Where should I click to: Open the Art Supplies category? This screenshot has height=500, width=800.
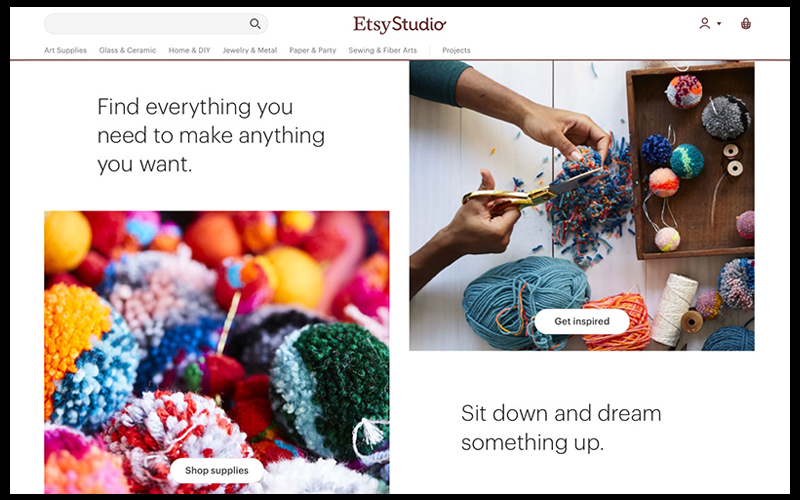[x=65, y=50]
